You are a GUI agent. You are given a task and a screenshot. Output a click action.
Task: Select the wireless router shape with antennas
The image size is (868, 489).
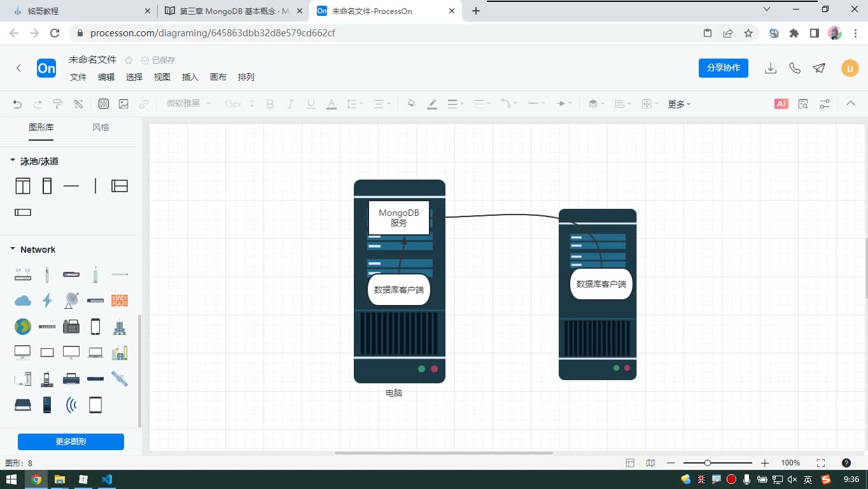tap(23, 274)
